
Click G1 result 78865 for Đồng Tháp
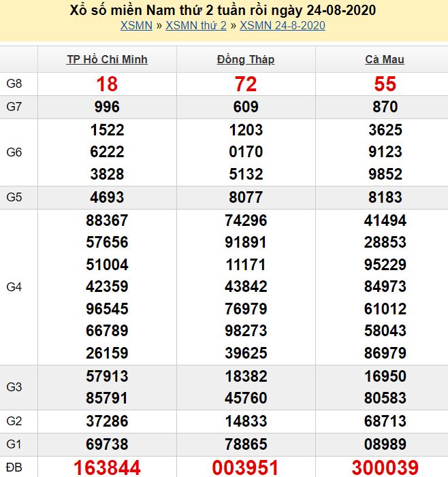[x=245, y=444]
